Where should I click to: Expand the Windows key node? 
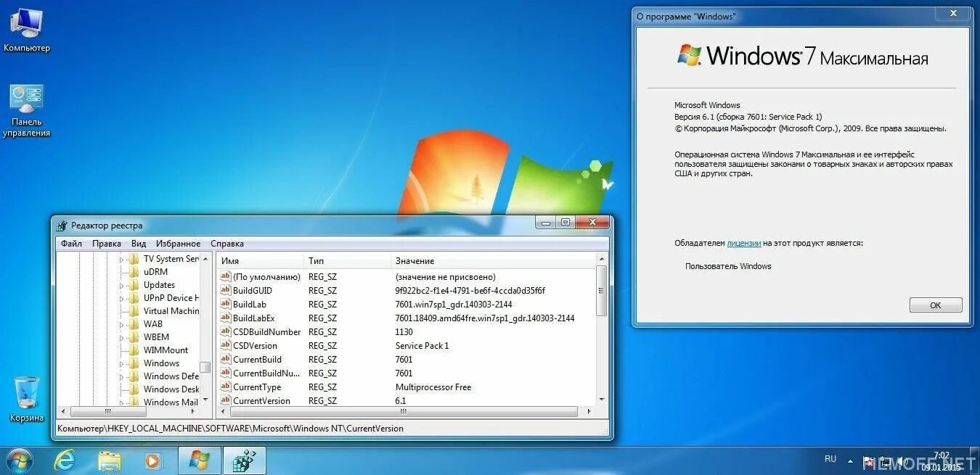coord(122,363)
